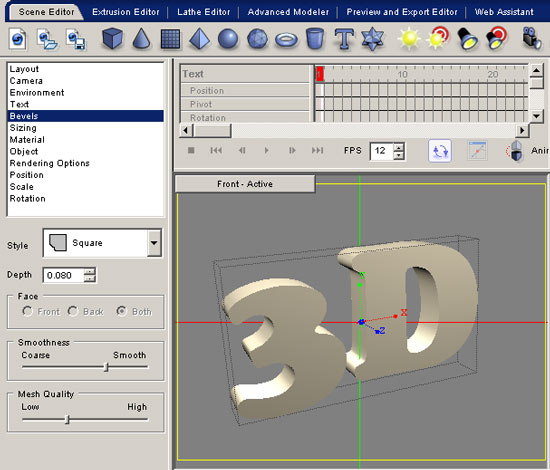
Task: Add a grid plane primitive
Action: click(170, 39)
